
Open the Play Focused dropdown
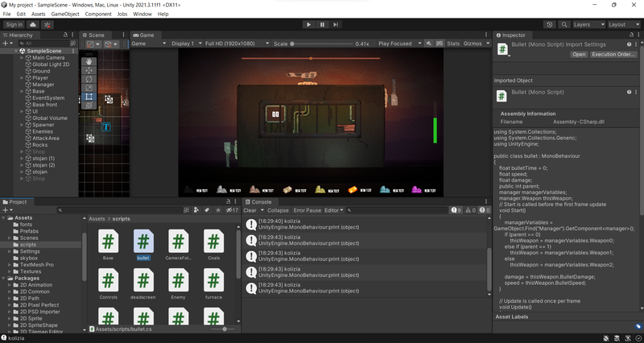(399, 43)
